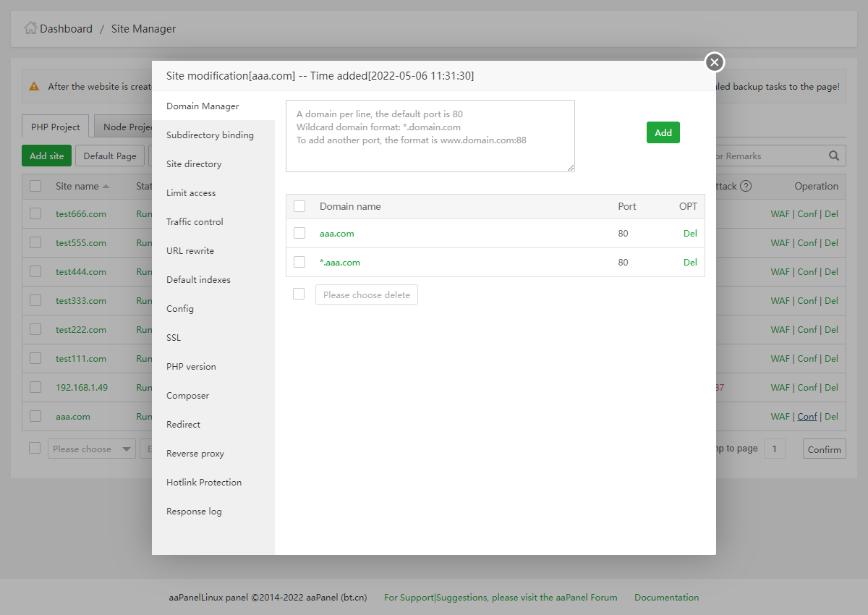Click the green Add button
The height and width of the screenshot is (615, 868).
point(663,132)
